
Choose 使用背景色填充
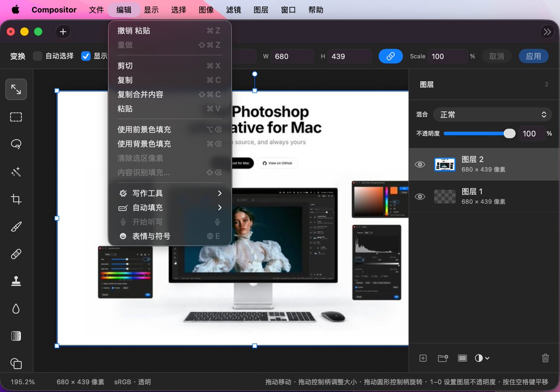pyautogui.click(x=170, y=144)
